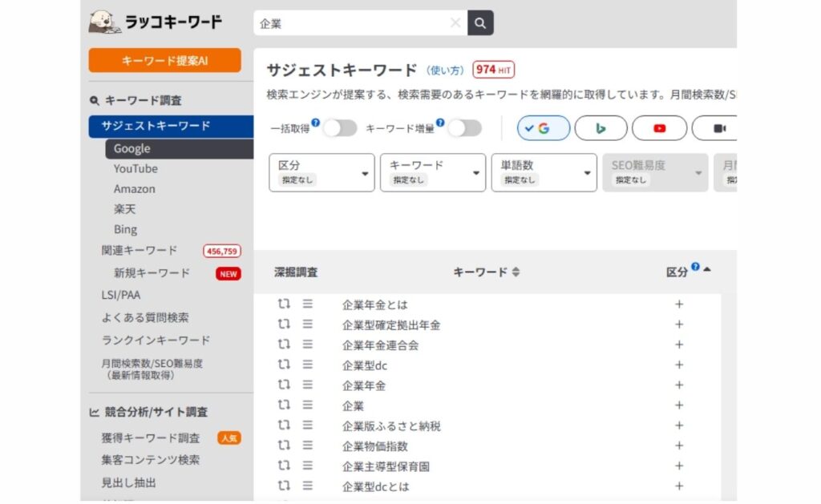The height and width of the screenshot is (504, 821).
Task: Open help tooltip beside キーワード増量
Action: pyautogui.click(x=440, y=123)
